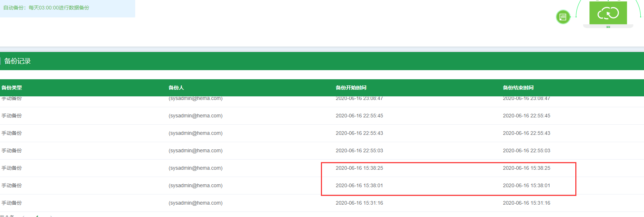644x217 pixels.
Task: Click start time 2020-06-16 22:55:43
Action: [x=359, y=133]
